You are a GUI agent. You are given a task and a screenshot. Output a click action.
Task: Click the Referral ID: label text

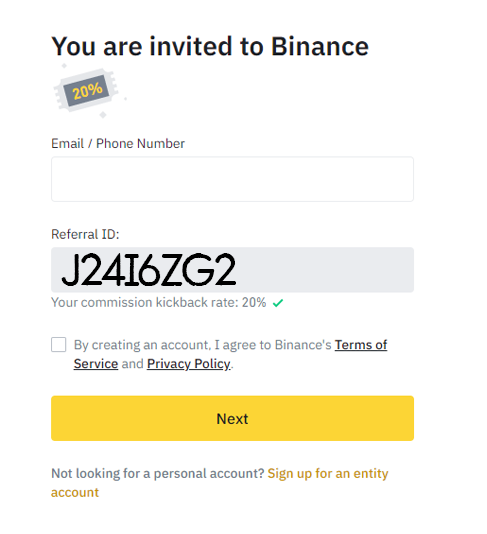point(85,234)
